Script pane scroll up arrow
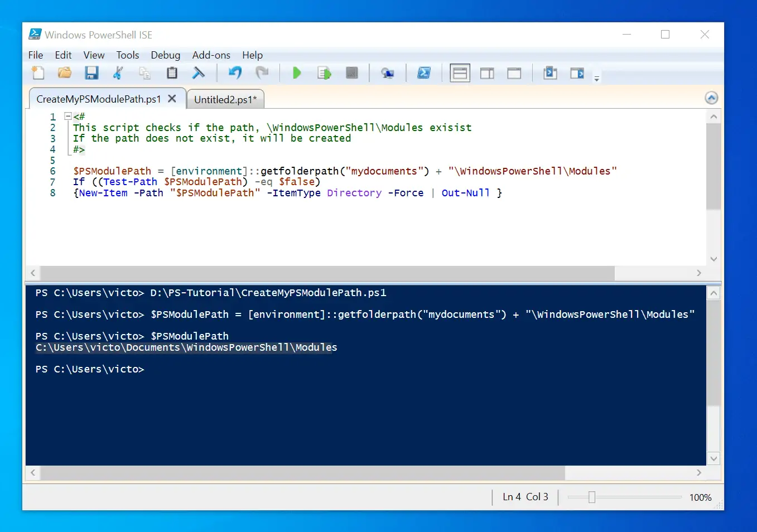757x532 pixels. tap(713, 117)
